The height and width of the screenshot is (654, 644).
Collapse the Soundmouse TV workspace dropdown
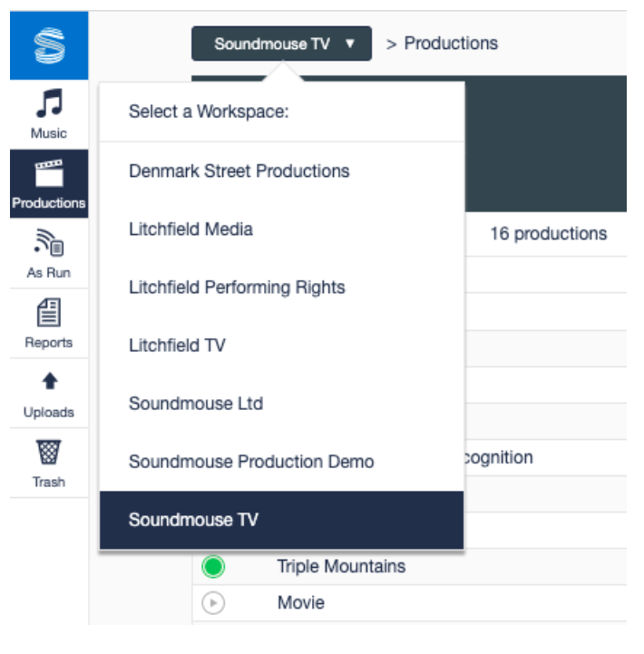tap(281, 44)
